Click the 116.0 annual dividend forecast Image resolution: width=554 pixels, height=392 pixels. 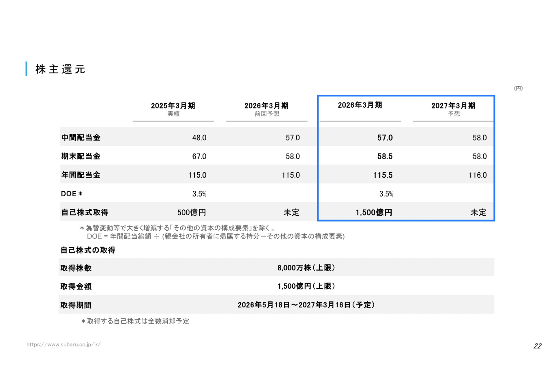478,175
